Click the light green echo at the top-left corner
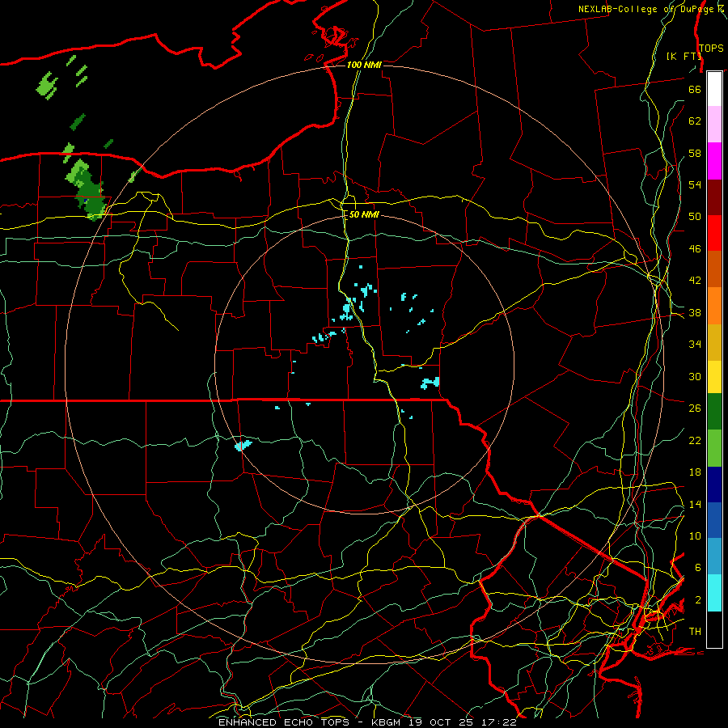The width and height of the screenshot is (728, 728). pos(46,86)
